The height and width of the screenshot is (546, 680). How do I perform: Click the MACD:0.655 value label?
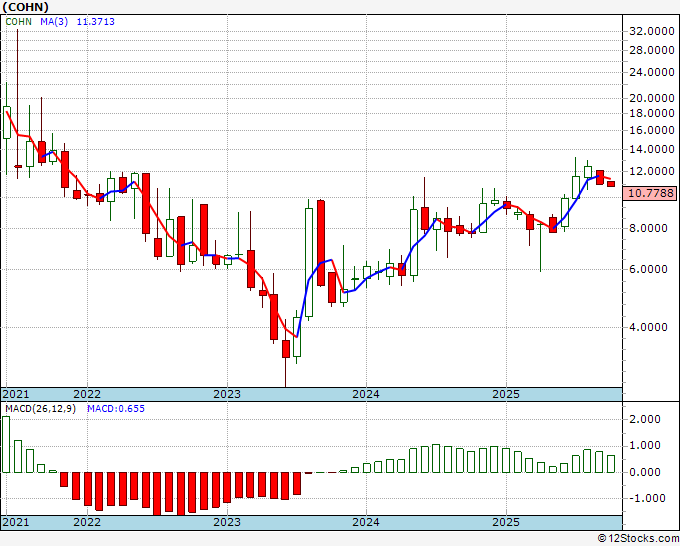[116, 409]
